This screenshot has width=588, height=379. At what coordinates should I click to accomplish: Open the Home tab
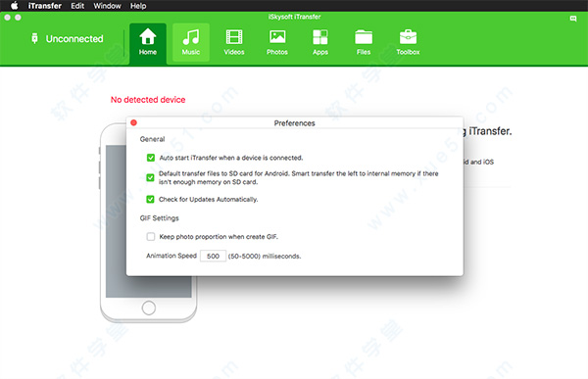[148, 43]
